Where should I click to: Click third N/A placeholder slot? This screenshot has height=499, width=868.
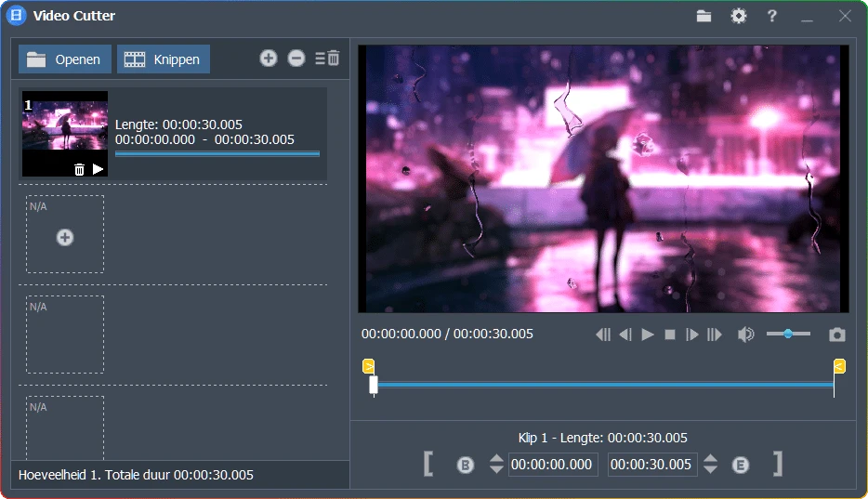tap(65, 427)
